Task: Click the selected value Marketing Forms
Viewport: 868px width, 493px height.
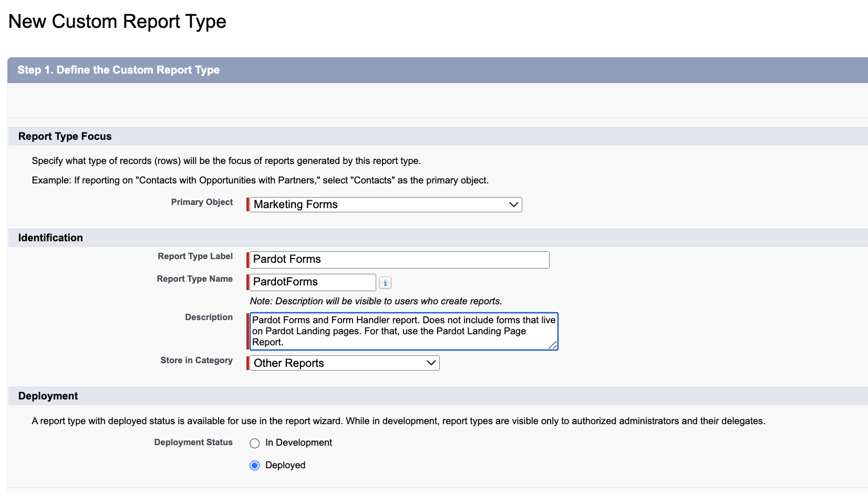Action: click(x=295, y=204)
